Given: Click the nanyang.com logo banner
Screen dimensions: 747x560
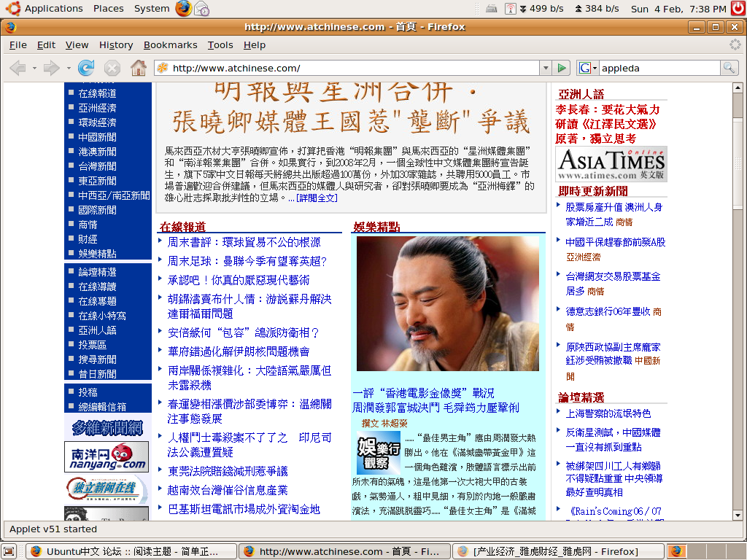Looking at the screenshot, I should point(107,456).
